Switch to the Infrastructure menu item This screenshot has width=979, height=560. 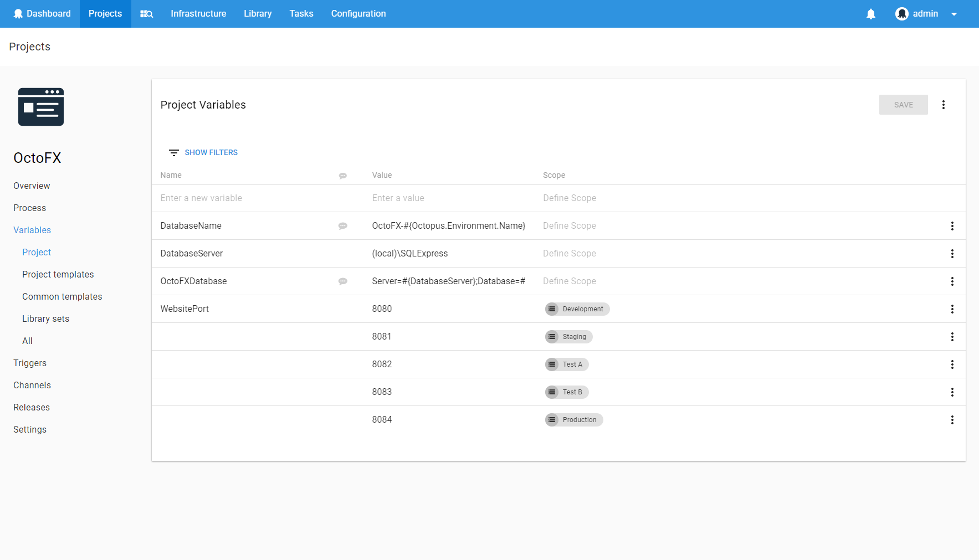(198, 13)
